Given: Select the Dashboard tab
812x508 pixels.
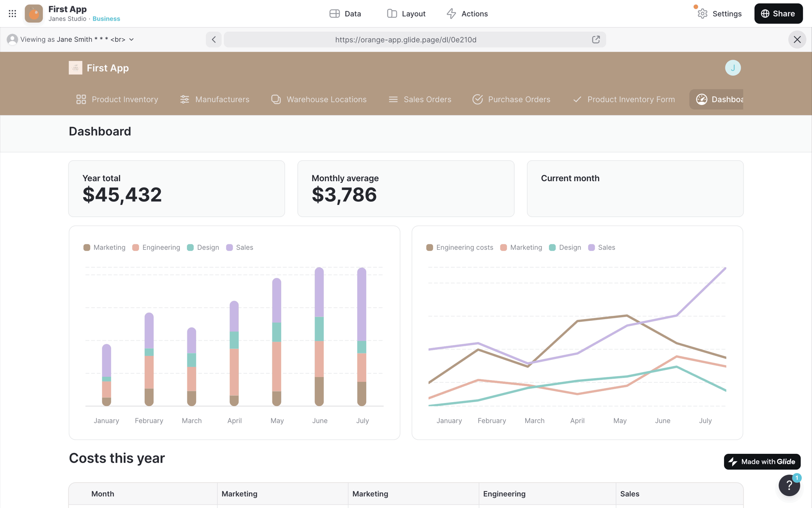Looking at the screenshot, I should (716, 99).
